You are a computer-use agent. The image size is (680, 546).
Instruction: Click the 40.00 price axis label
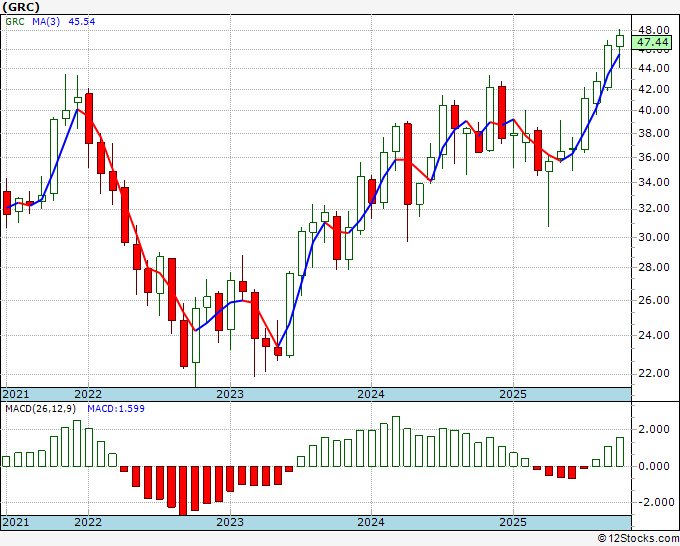[653, 110]
